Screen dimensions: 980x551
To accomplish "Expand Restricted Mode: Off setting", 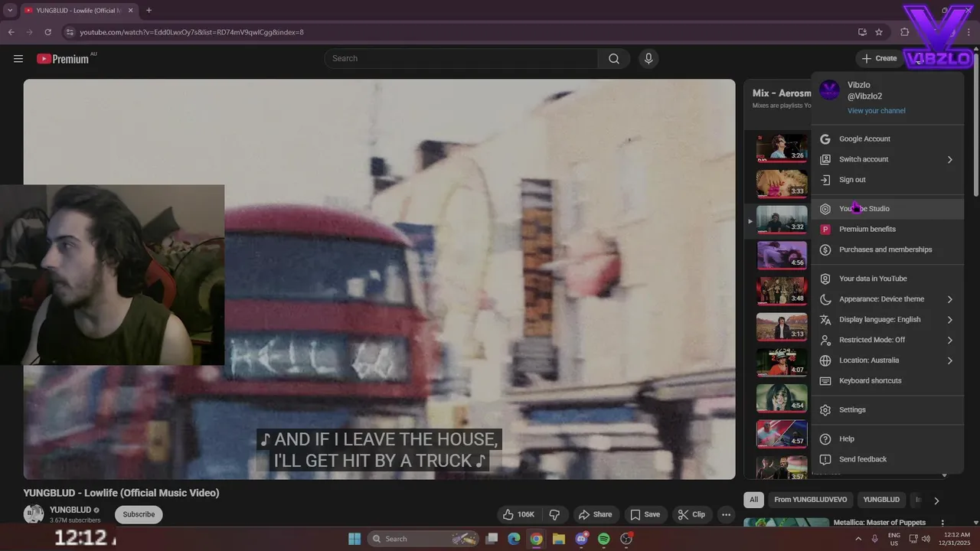I will pos(887,340).
